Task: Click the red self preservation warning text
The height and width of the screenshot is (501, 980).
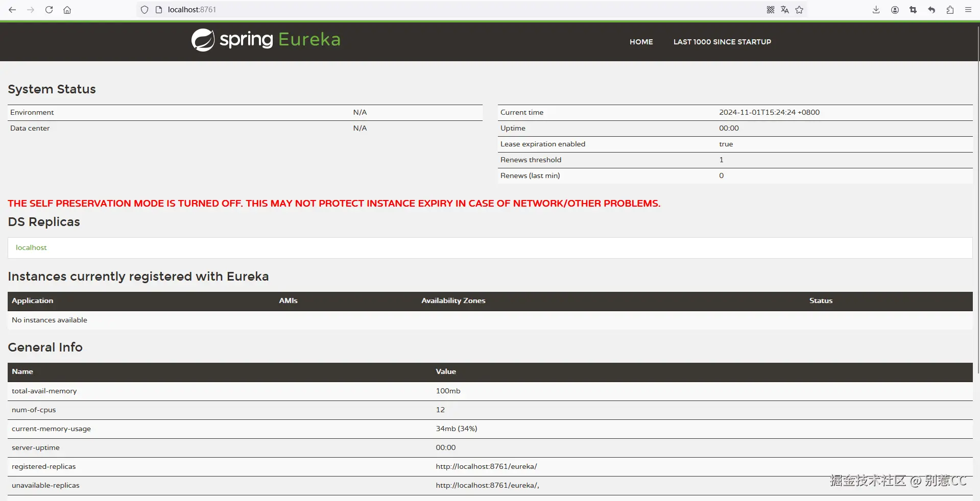Action: click(x=334, y=203)
